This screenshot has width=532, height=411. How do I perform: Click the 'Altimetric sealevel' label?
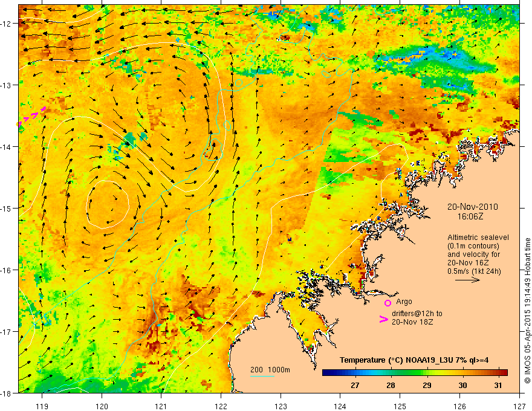coord(478,238)
